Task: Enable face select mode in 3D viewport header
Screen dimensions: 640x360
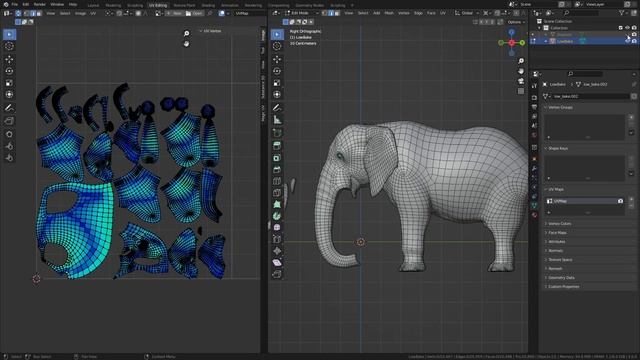Action: (x=337, y=13)
